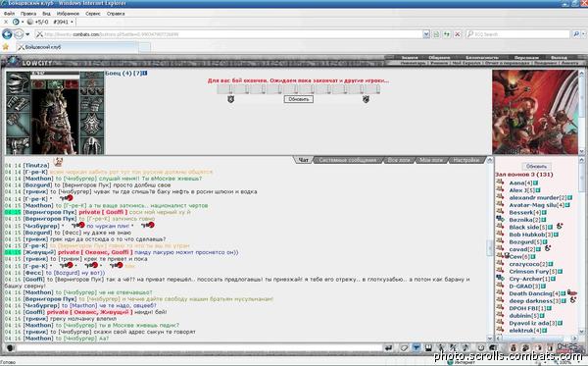
Task: Click the info icon after Besserk[4]
Action: [x=544, y=213]
